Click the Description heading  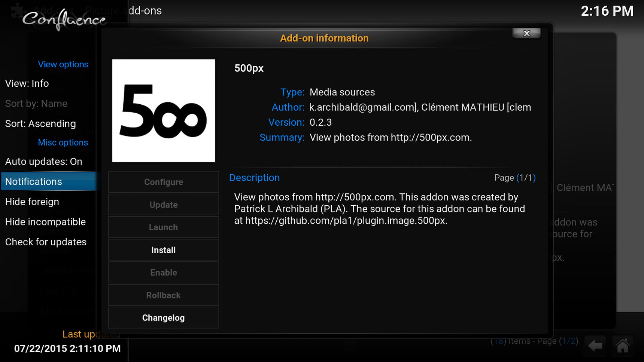tap(254, 178)
